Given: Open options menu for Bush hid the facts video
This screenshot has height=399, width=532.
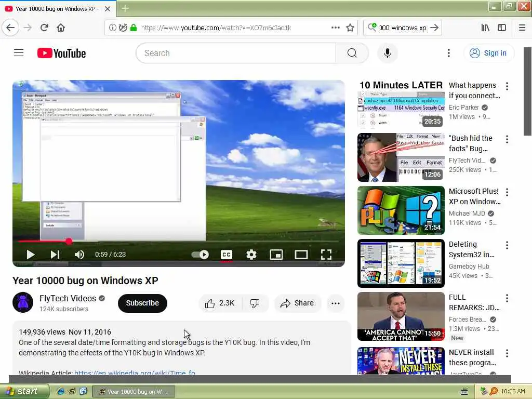Looking at the screenshot, I should tap(507, 139).
